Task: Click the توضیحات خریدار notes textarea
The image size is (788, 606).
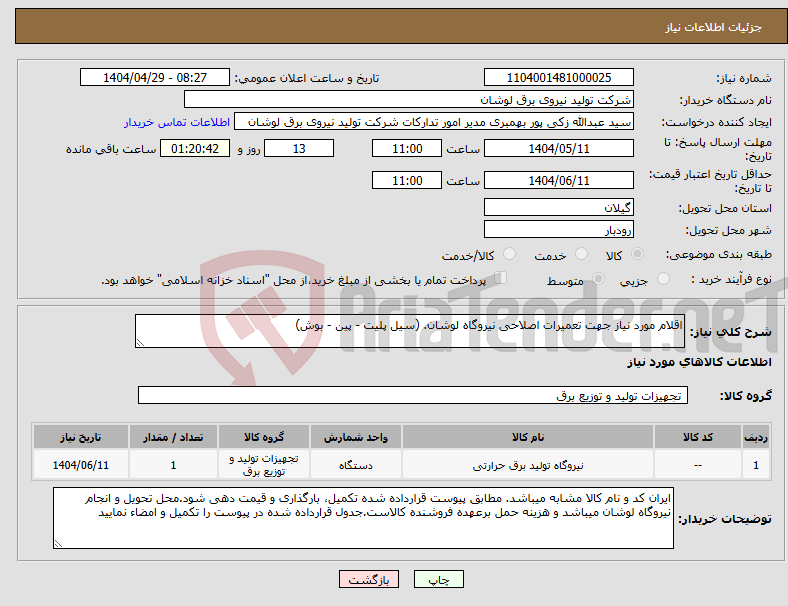Action: [363, 518]
